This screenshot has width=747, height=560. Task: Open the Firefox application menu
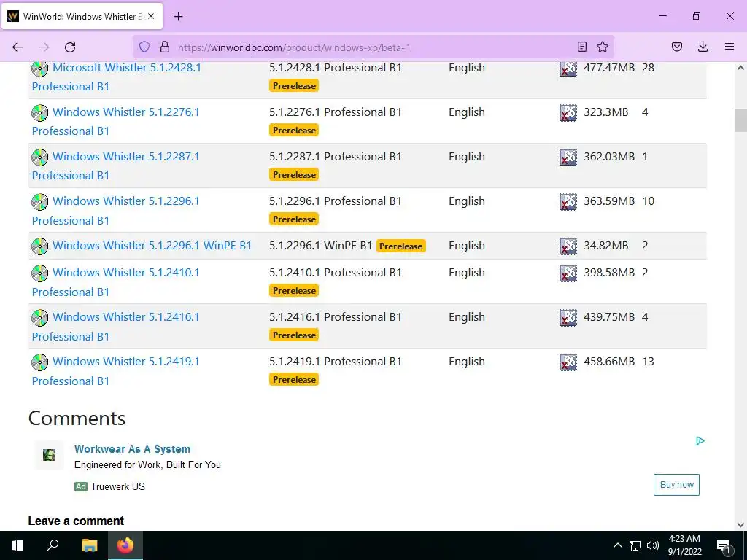click(729, 47)
